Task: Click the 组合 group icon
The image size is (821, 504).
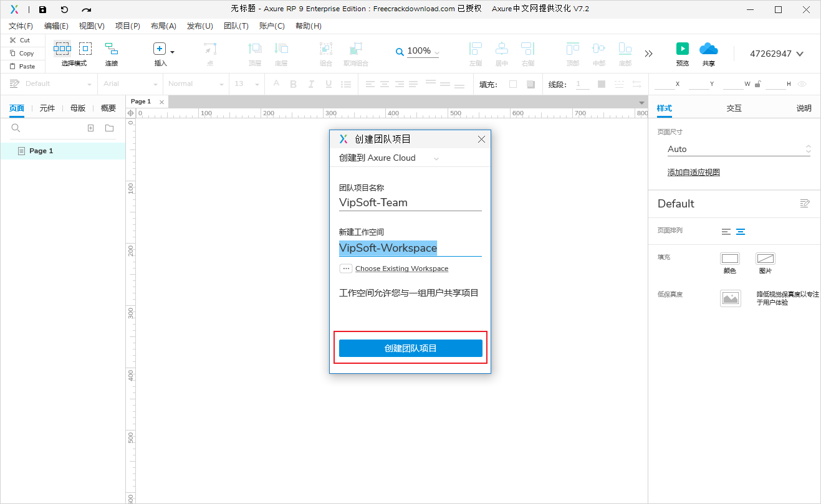Action: [x=326, y=49]
